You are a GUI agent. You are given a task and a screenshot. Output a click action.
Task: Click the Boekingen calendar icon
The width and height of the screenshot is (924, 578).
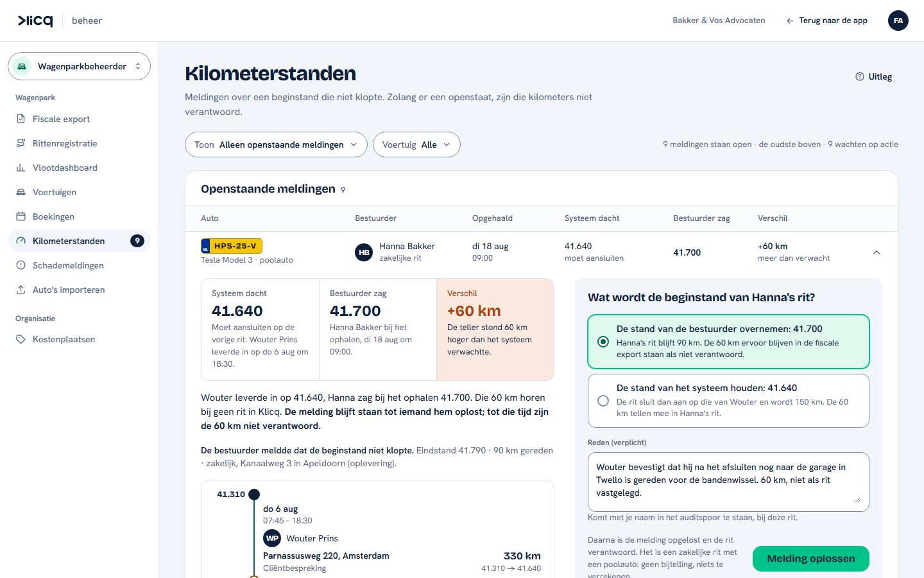coord(21,216)
